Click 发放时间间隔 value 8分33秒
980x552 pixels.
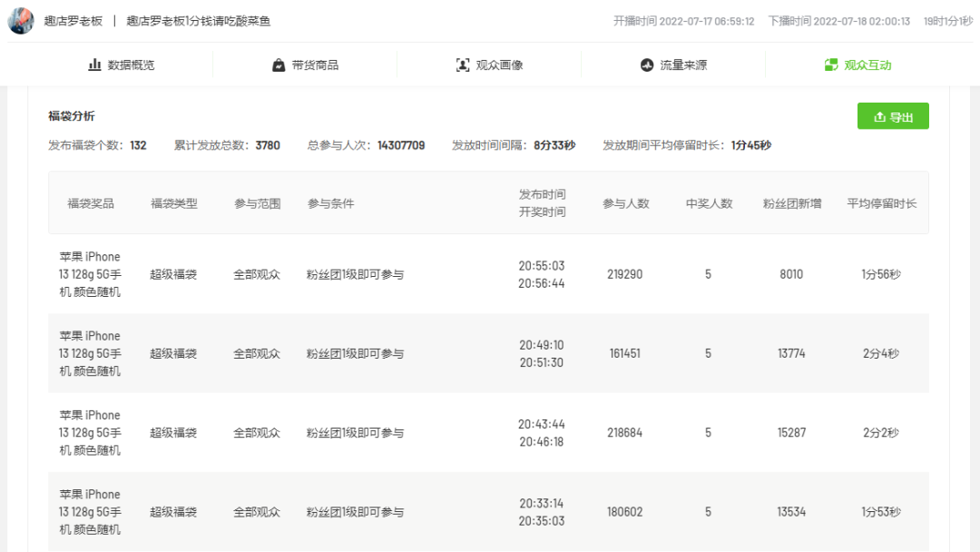coord(554,145)
